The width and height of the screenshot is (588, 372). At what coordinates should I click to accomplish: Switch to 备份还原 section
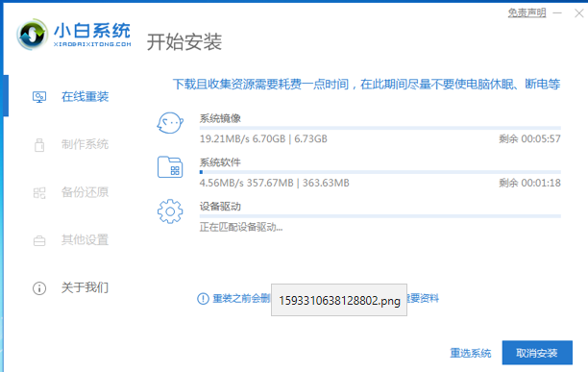[x=86, y=192]
